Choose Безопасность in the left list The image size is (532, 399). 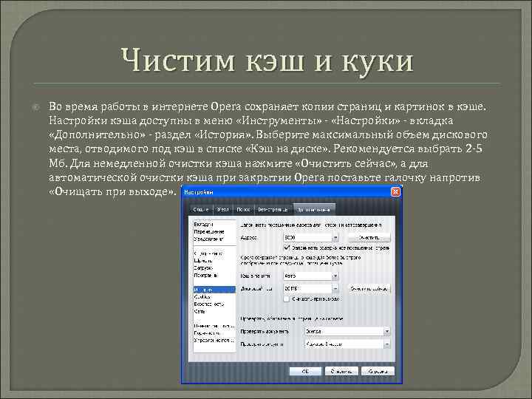point(209,304)
